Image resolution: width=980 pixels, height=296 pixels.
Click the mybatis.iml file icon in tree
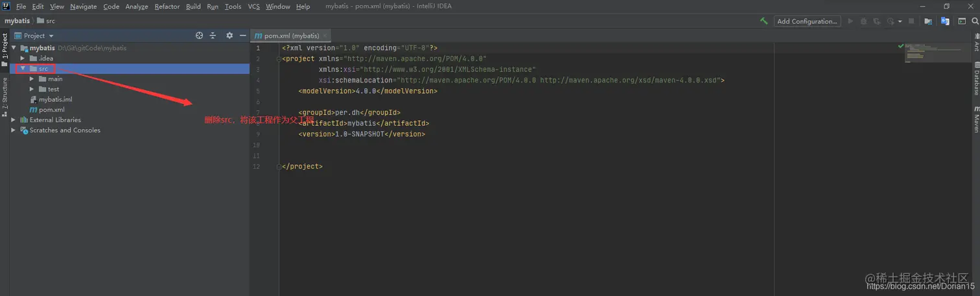(34, 99)
